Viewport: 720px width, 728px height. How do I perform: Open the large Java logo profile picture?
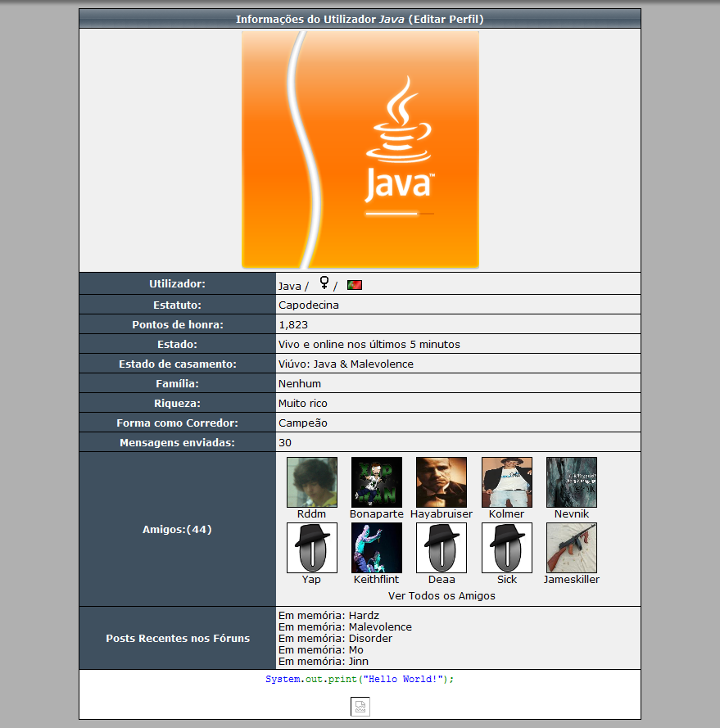[360, 150]
